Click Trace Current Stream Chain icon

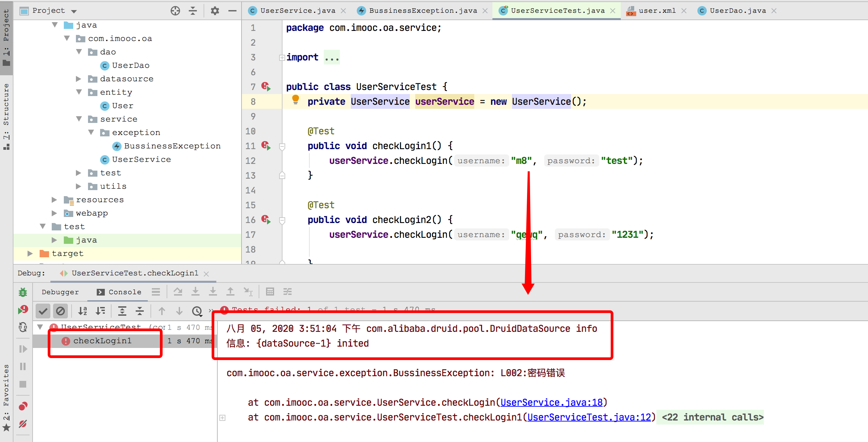click(x=288, y=292)
